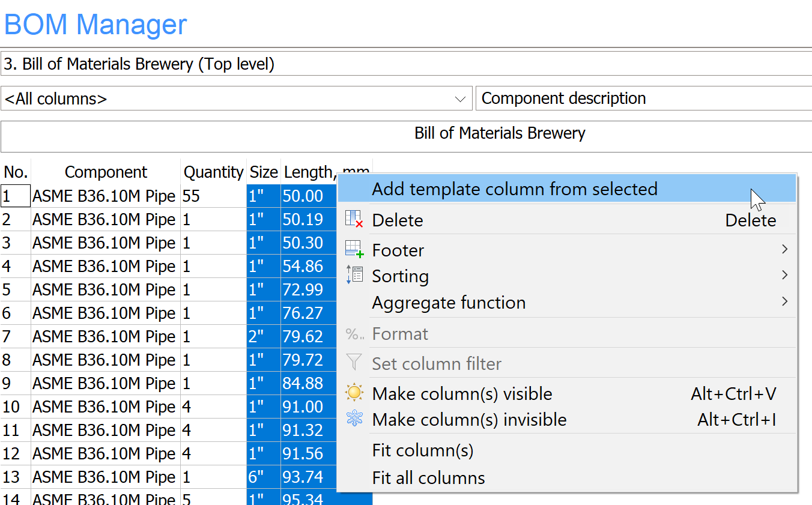Click the Component column header
Viewport: 812px width, 505px height.
point(106,172)
